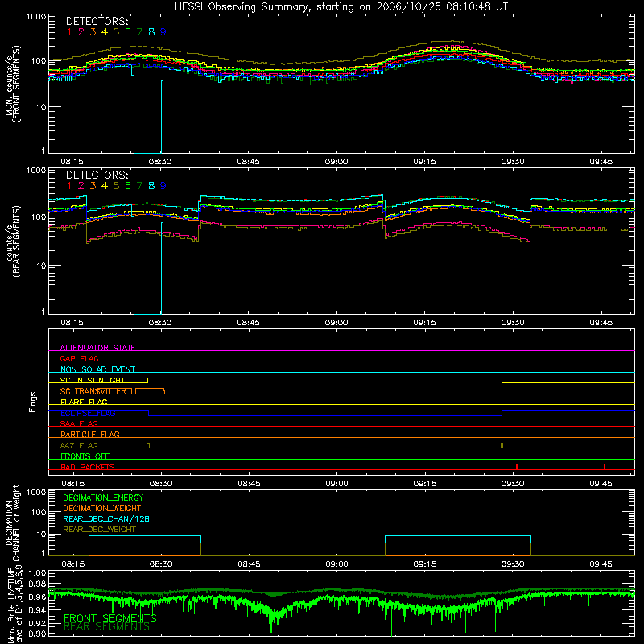Click the DECIMATION CHANNEL or weight axis title
Image resolution: width=644 pixels, height=644 pixels.
coord(12,522)
